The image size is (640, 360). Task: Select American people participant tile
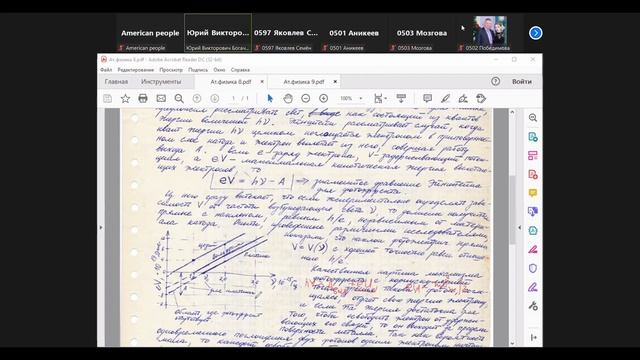coord(150,33)
